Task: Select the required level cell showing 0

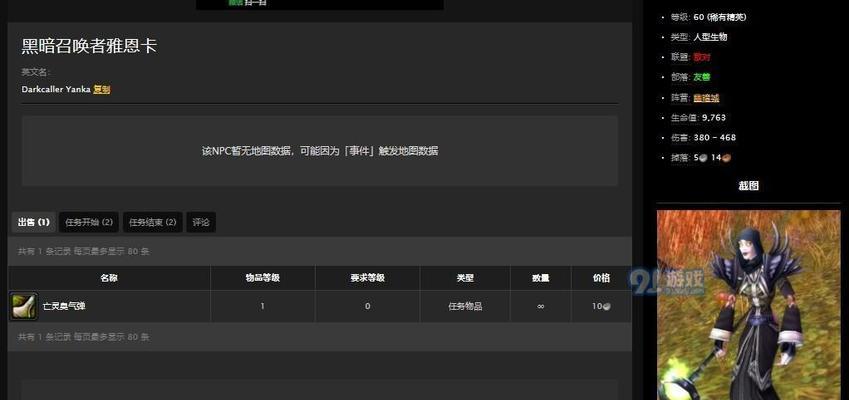Action: click(x=368, y=306)
